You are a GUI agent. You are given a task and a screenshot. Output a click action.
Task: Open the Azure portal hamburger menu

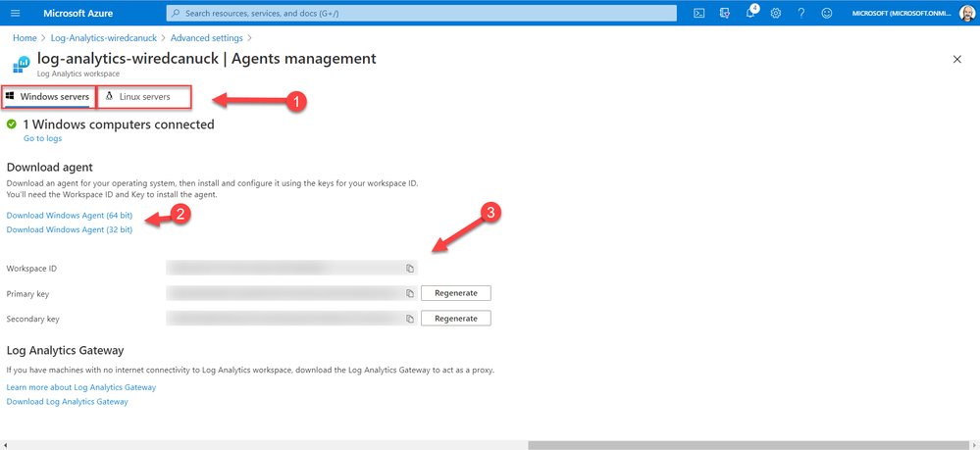[17, 13]
